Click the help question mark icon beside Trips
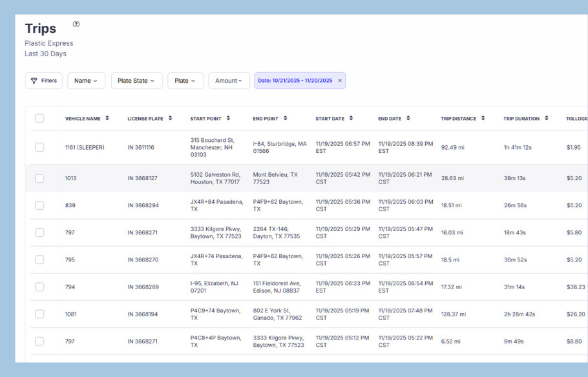This screenshot has width=588, height=377. pyautogui.click(x=76, y=25)
